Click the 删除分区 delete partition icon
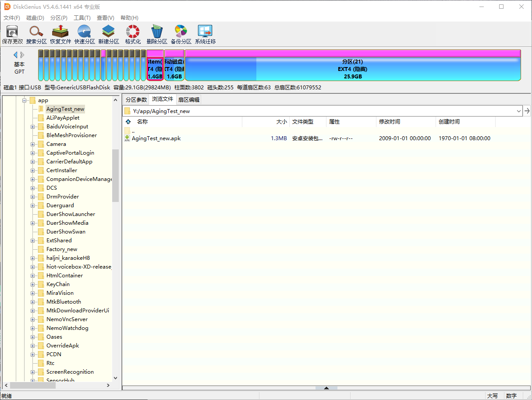This screenshot has height=400, width=532. (157, 35)
